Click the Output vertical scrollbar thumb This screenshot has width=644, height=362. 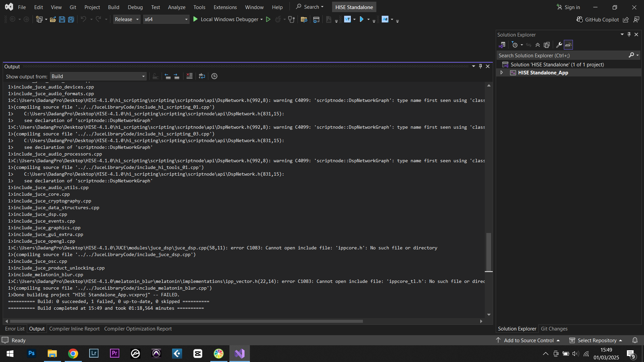tap(489, 252)
